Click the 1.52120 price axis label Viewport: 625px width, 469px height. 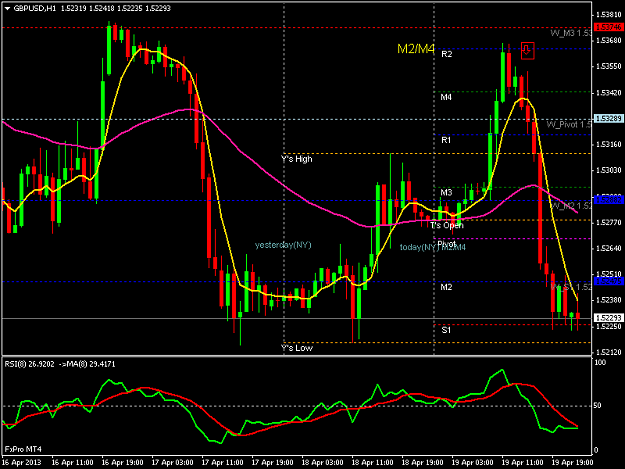609,352
